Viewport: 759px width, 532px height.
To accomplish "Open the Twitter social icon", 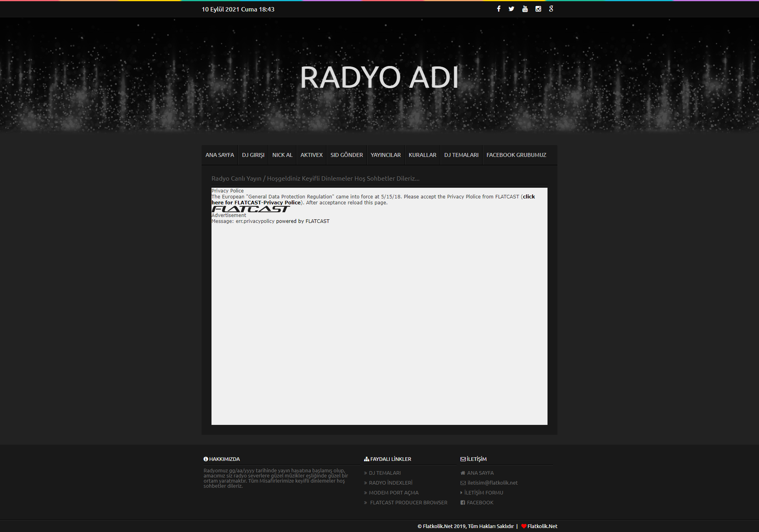I will [x=512, y=9].
